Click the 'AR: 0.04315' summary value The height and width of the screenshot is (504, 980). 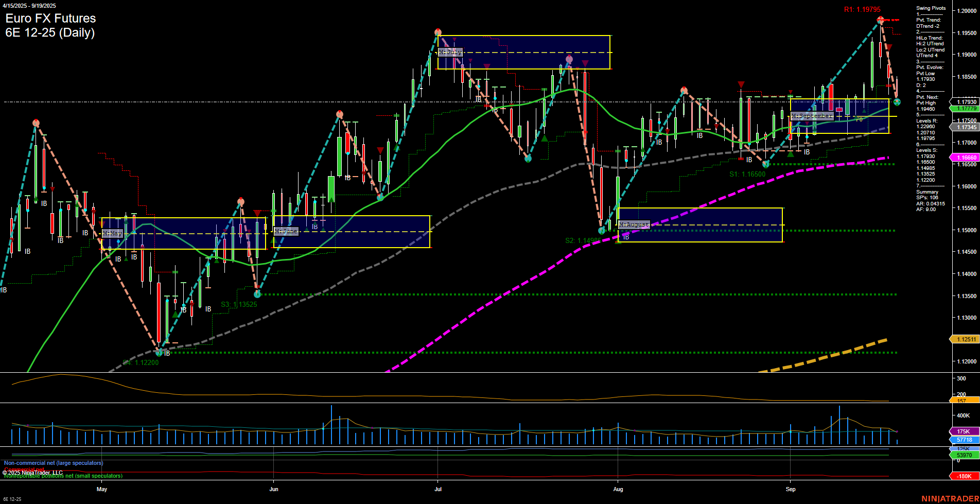[x=931, y=204]
